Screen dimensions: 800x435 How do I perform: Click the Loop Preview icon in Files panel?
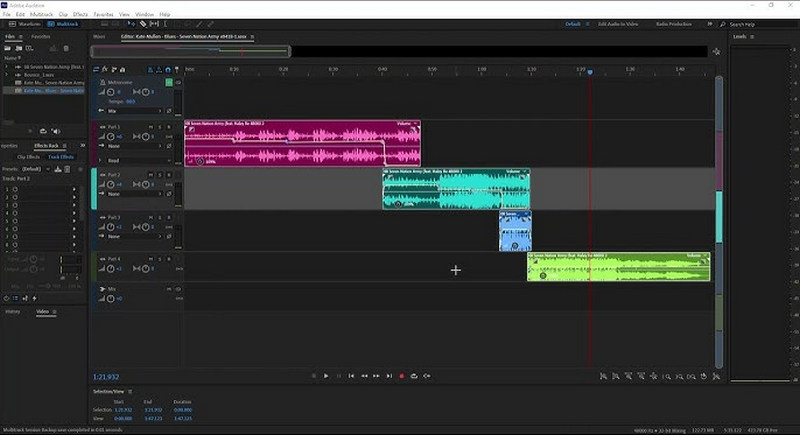point(43,131)
